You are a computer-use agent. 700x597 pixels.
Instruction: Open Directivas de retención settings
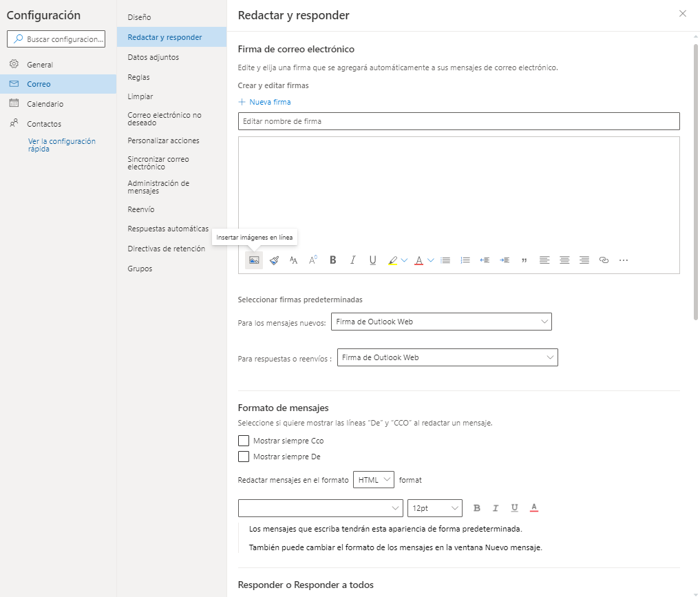171,249
